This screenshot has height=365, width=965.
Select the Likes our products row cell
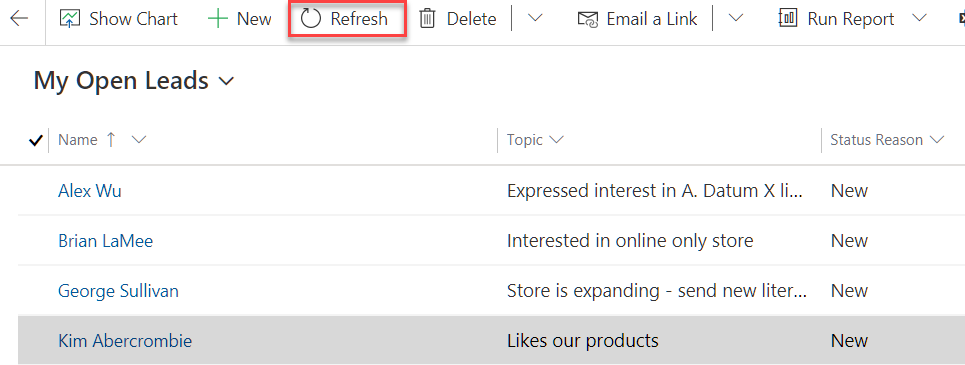tap(583, 340)
